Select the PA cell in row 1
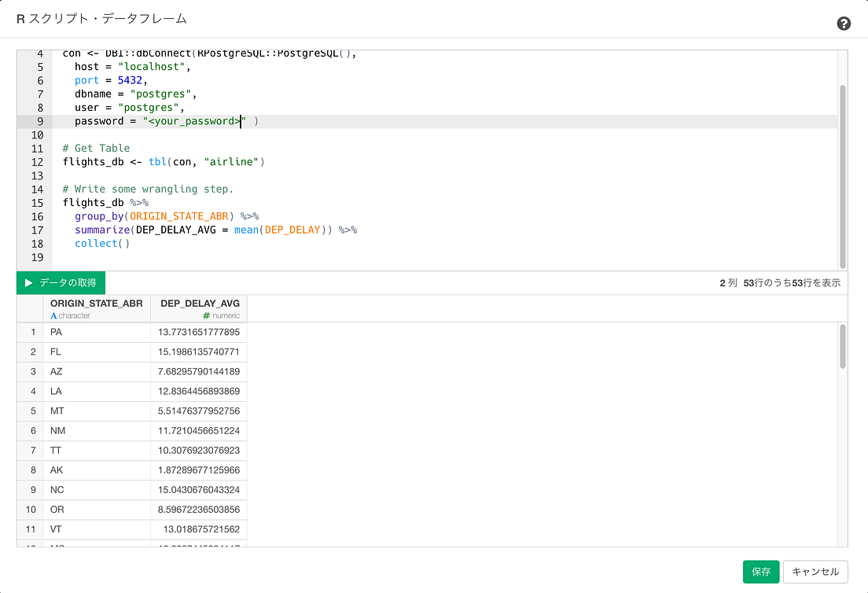This screenshot has height=593, width=868. 97,332
